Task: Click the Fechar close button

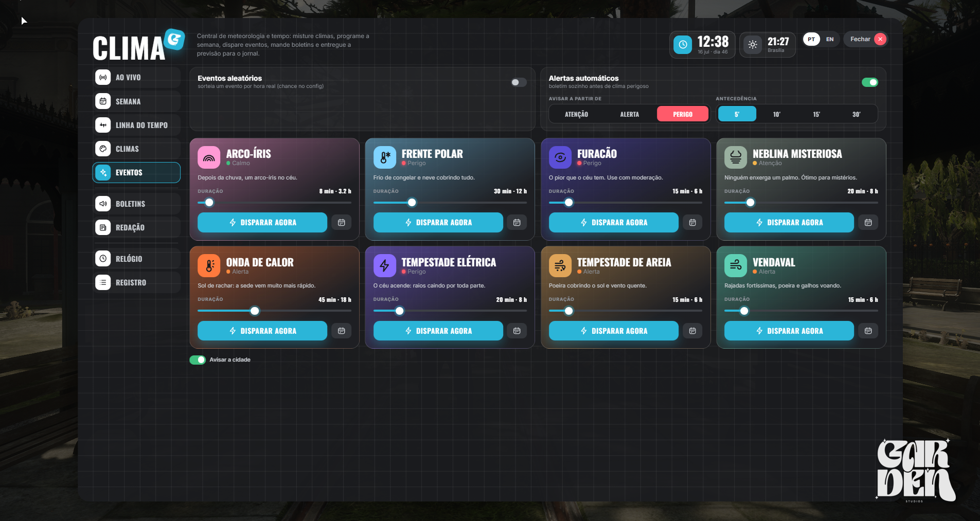Action: point(866,39)
